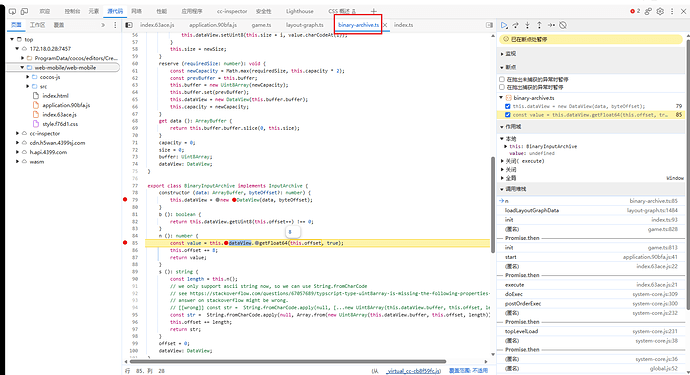Click the code editor vertical scrollbar
Screen dimensions: 690x375
click(x=493, y=205)
